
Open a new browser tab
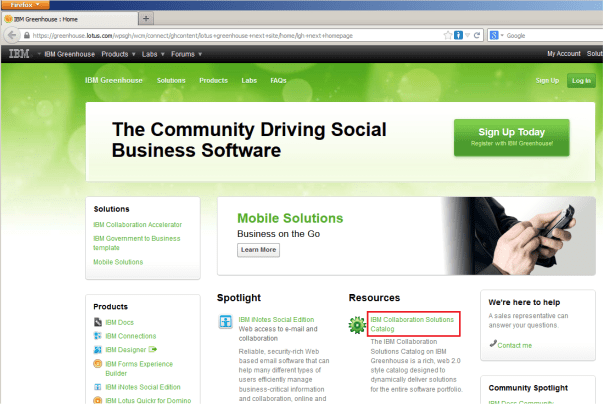(148, 18)
